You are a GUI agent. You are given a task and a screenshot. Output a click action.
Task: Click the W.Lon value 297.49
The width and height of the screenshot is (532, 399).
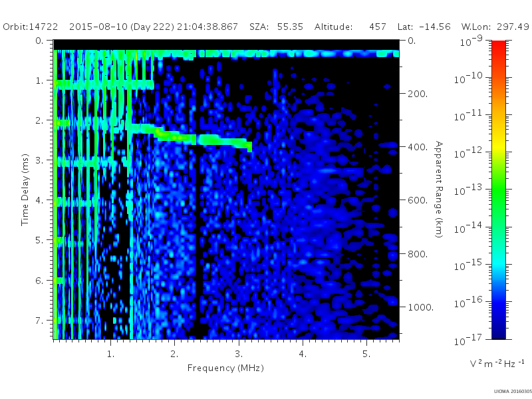click(513, 27)
